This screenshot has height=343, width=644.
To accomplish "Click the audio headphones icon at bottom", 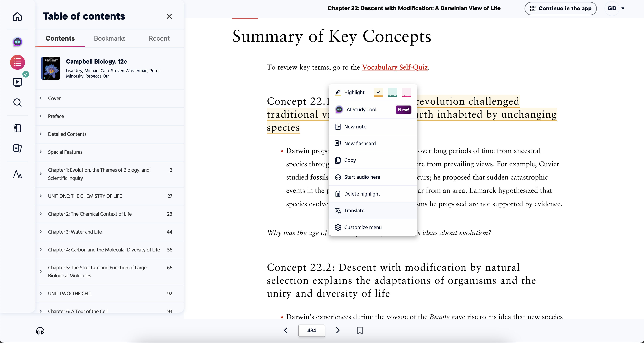I will tap(40, 331).
